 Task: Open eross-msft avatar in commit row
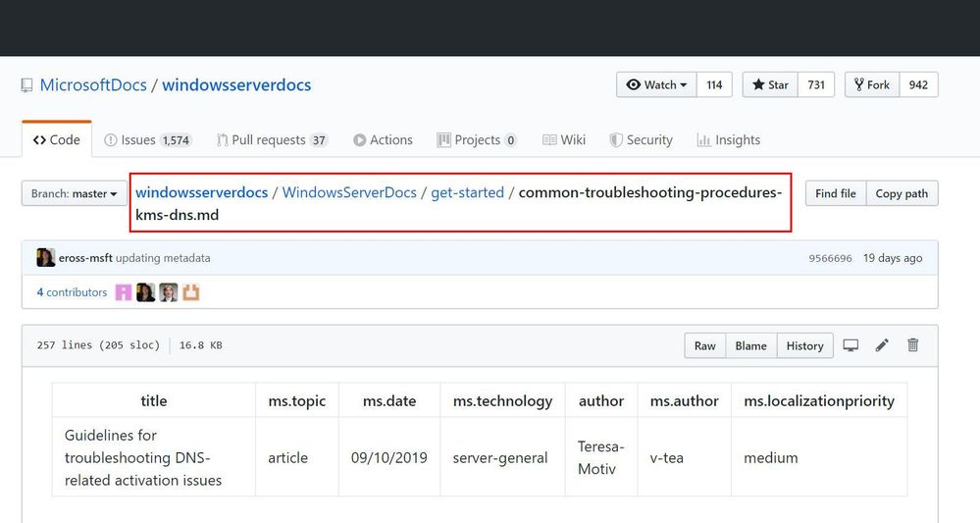(46, 257)
